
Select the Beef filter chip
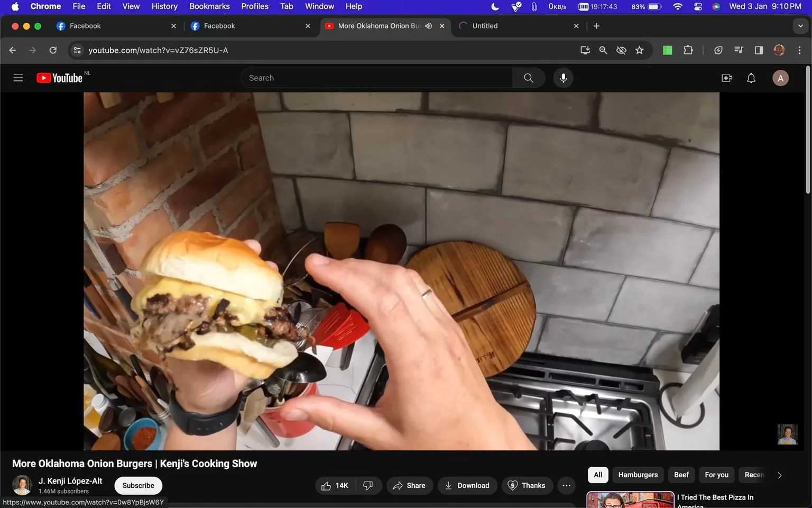tap(681, 475)
